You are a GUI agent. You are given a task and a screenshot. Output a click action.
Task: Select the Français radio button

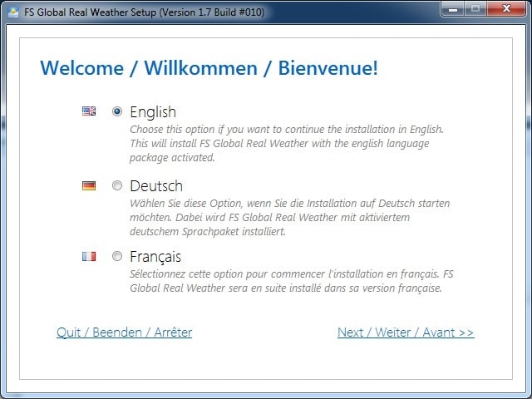(x=117, y=256)
